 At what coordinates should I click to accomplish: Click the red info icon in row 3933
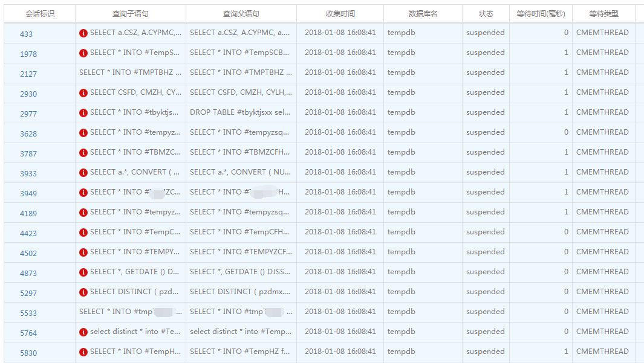pos(83,173)
